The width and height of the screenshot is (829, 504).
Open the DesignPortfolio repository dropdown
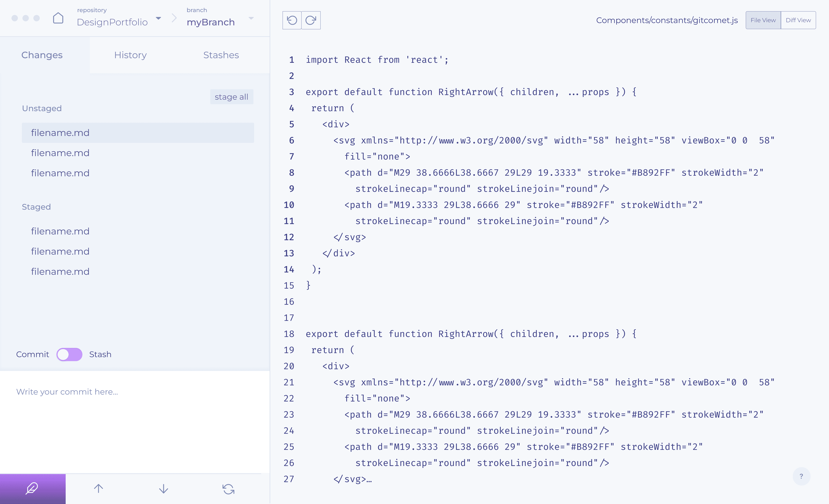(x=158, y=18)
